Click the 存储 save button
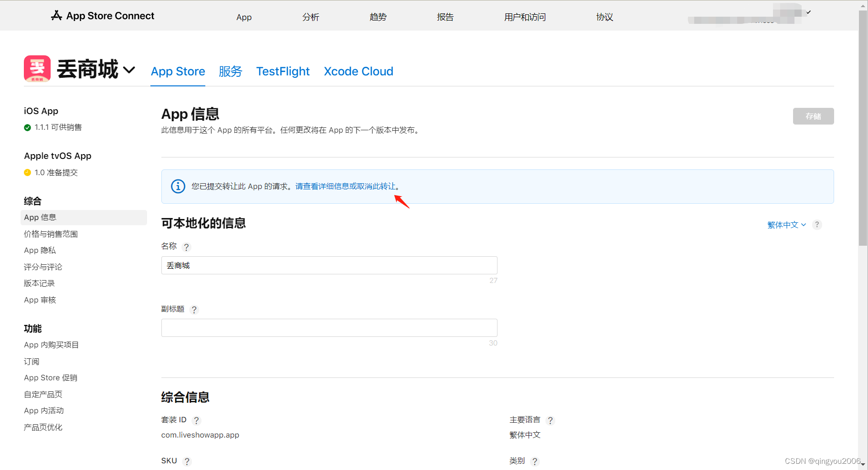This screenshot has width=868, height=470. 814,116
